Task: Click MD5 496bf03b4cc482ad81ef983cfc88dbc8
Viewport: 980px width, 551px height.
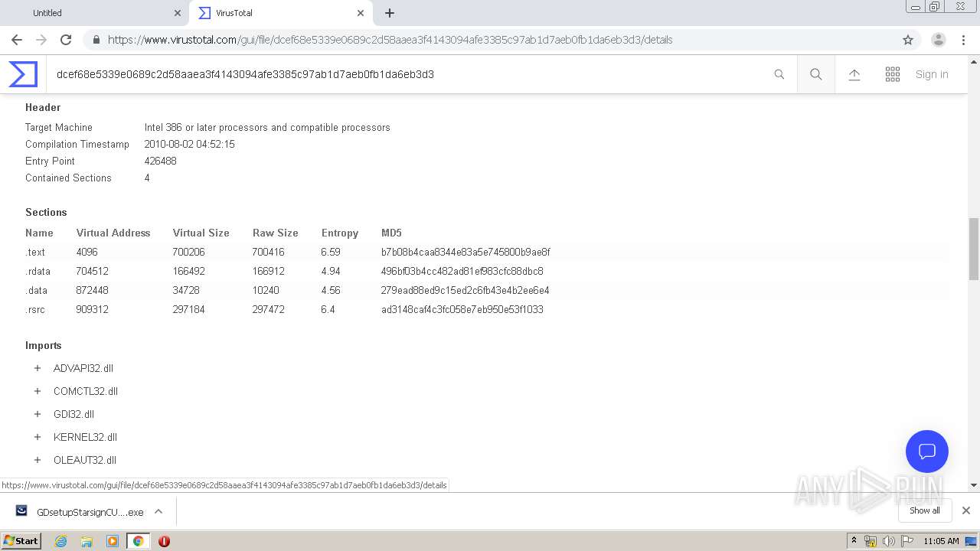Action: point(462,271)
